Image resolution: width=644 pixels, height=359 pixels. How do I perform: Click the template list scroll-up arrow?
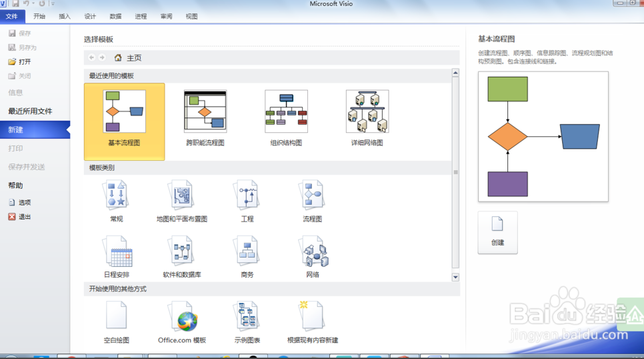point(455,73)
